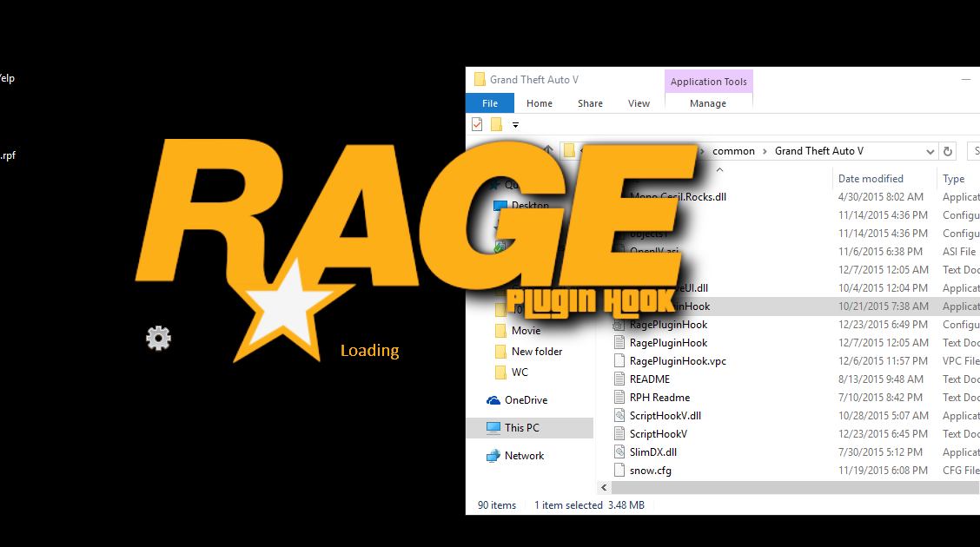Click 'Grand Theft Auto V' breadcrumb segment
This screenshot has height=547, width=980.
819,151
